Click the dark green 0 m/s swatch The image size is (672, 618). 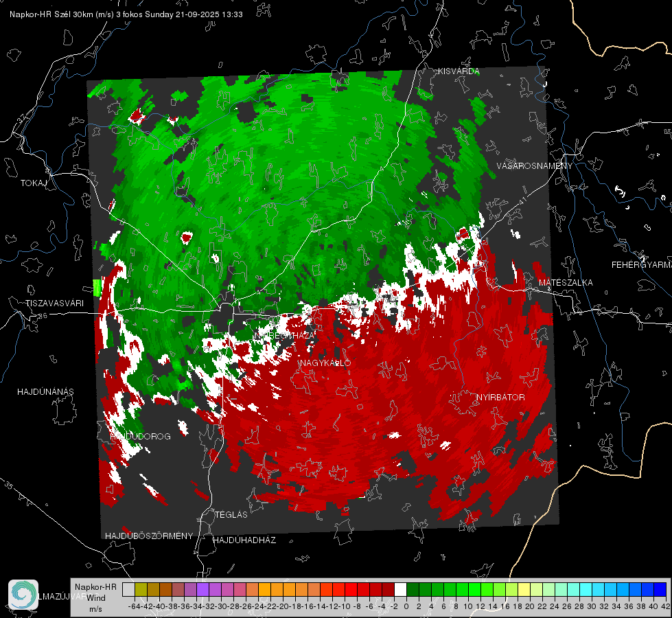coord(413,589)
